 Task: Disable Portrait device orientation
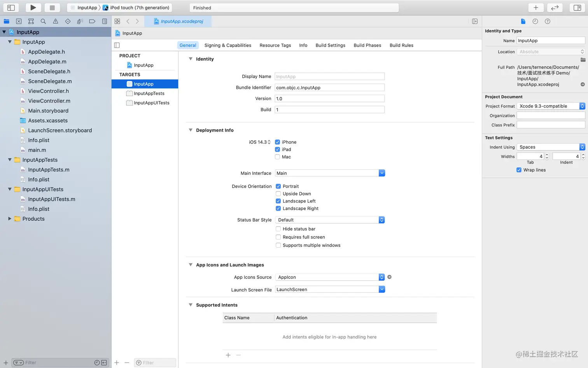278,186
